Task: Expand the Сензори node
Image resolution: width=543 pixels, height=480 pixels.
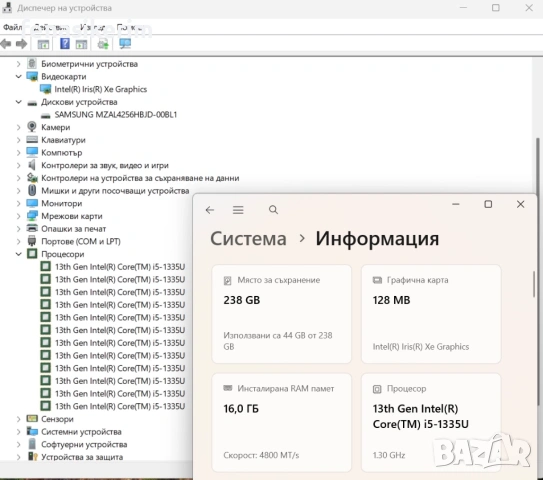Action: (x=18, y=419)
